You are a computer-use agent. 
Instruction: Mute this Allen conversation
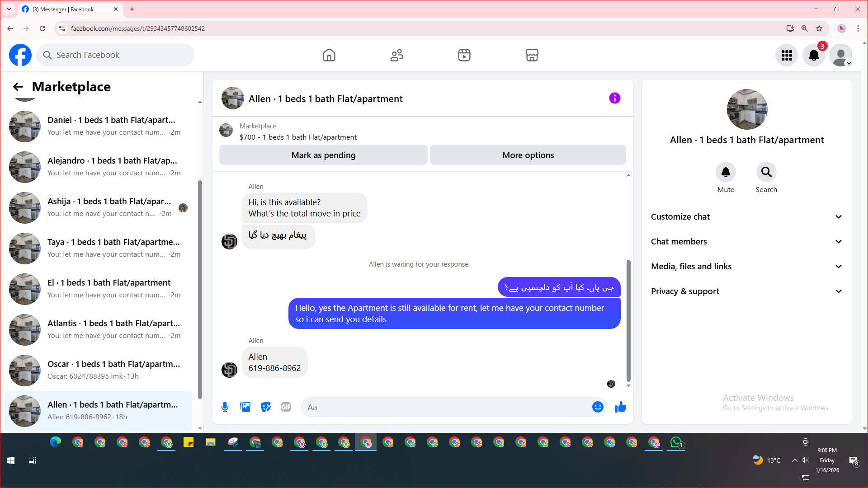726,172
